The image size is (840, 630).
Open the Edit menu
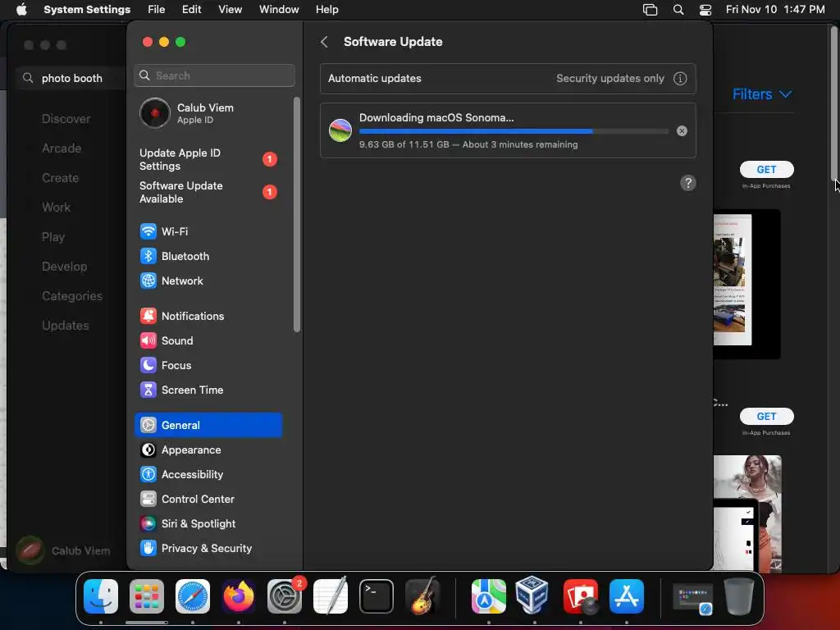(191, 9)
